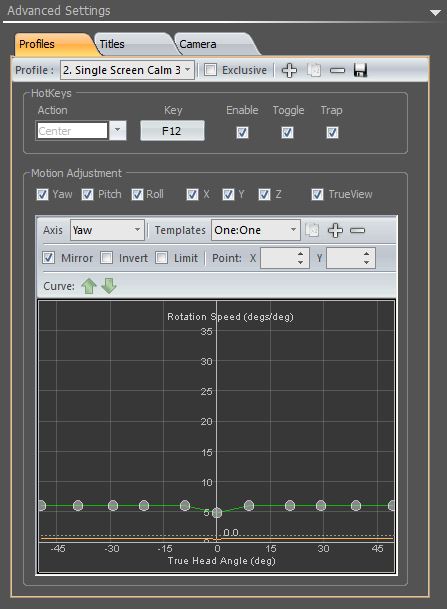Remove profile using minus icon
Screen dimensions: 447x609
coord(337,70)
